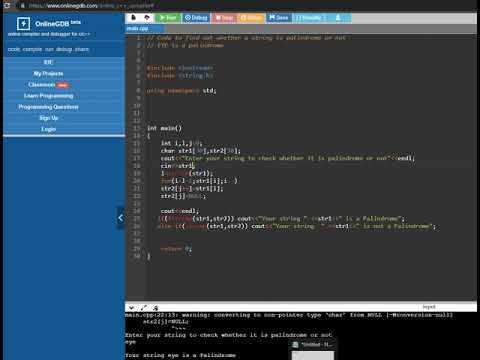Run the program with green Run button

coord(168,18)
